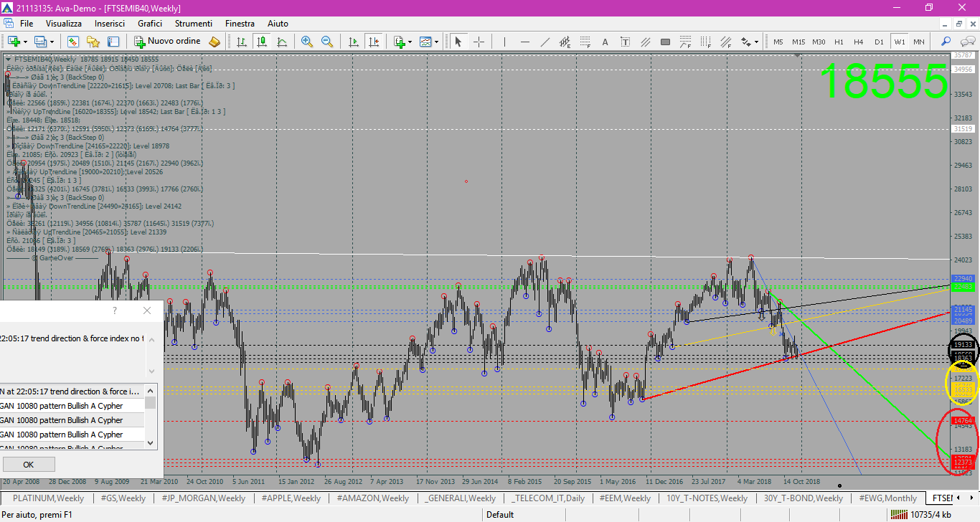980x522 pixels.
Task: Open the new chart icon
Action: click(14, 42)
